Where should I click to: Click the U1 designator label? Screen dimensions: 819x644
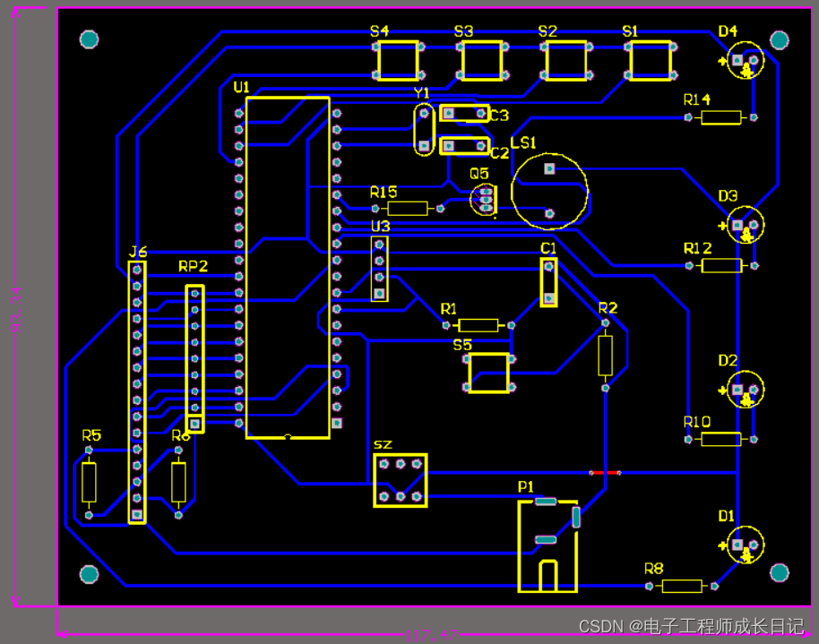pos(241,87)
